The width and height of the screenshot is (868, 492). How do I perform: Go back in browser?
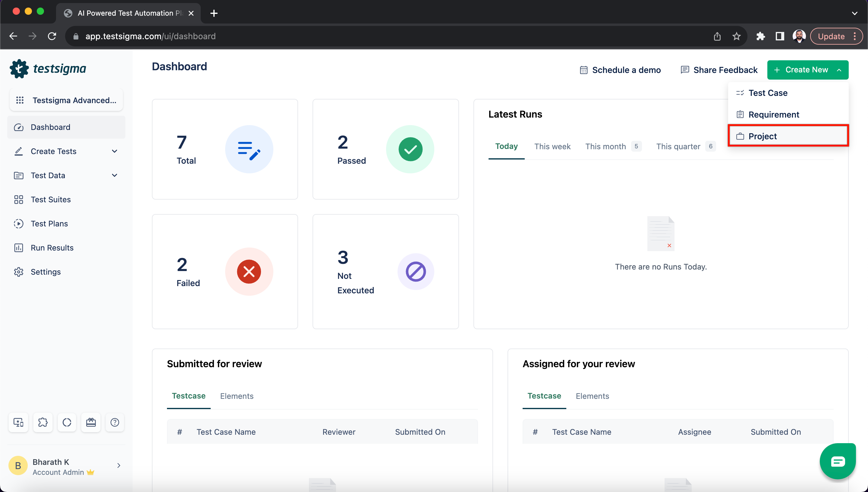(13, 36)
